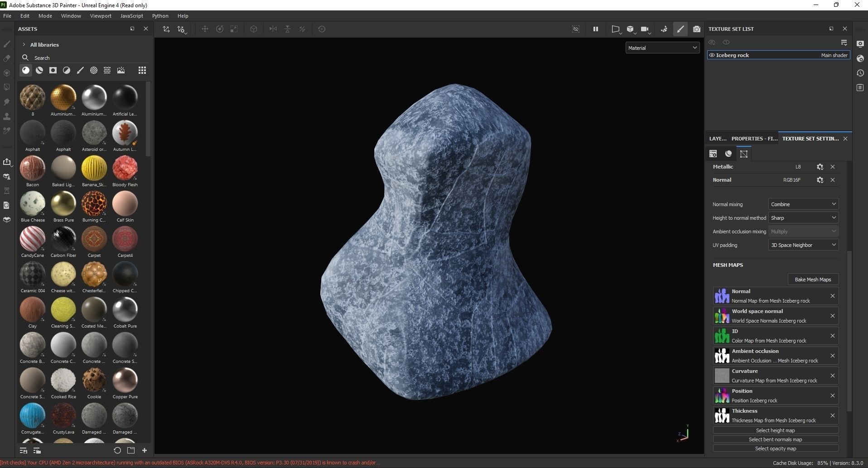Select the Blue Cheese material thumbnail

point(33,203)
